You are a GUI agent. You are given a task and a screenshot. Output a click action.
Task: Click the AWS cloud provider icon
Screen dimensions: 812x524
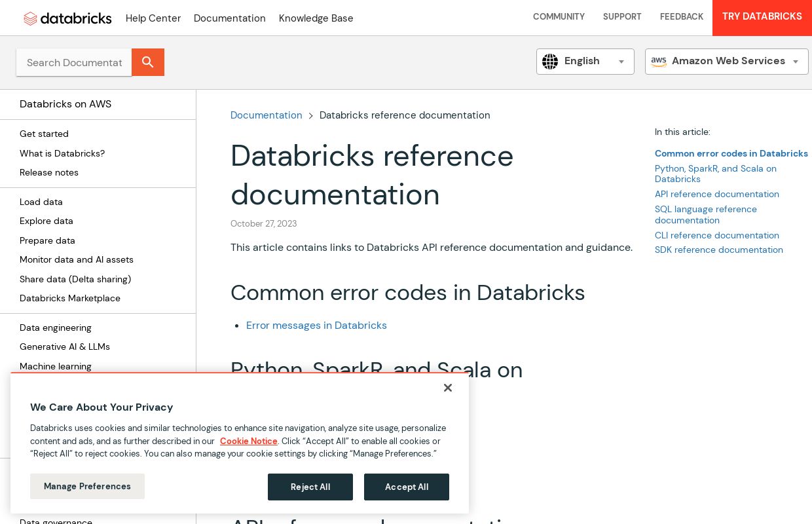pos(659,62)
